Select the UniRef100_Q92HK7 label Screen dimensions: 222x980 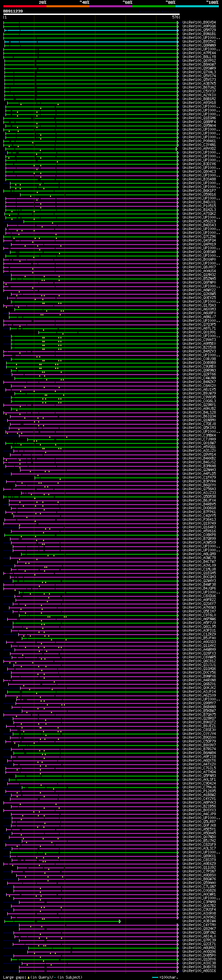pos(199,929)
